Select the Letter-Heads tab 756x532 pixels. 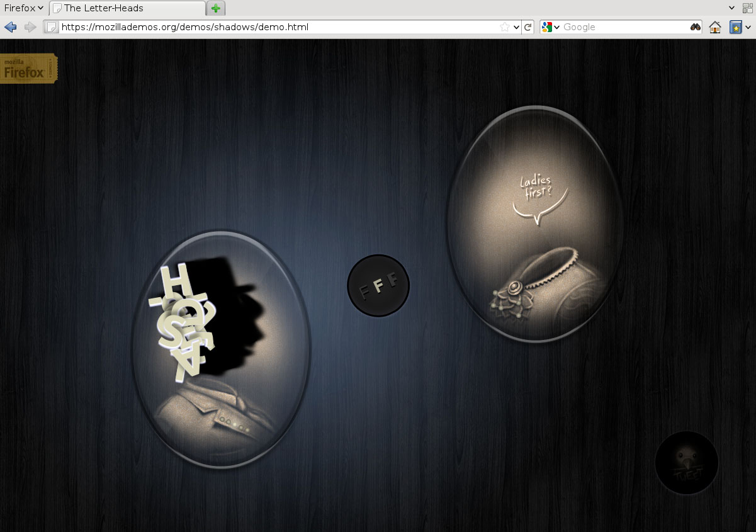click(x=127, y=8)
